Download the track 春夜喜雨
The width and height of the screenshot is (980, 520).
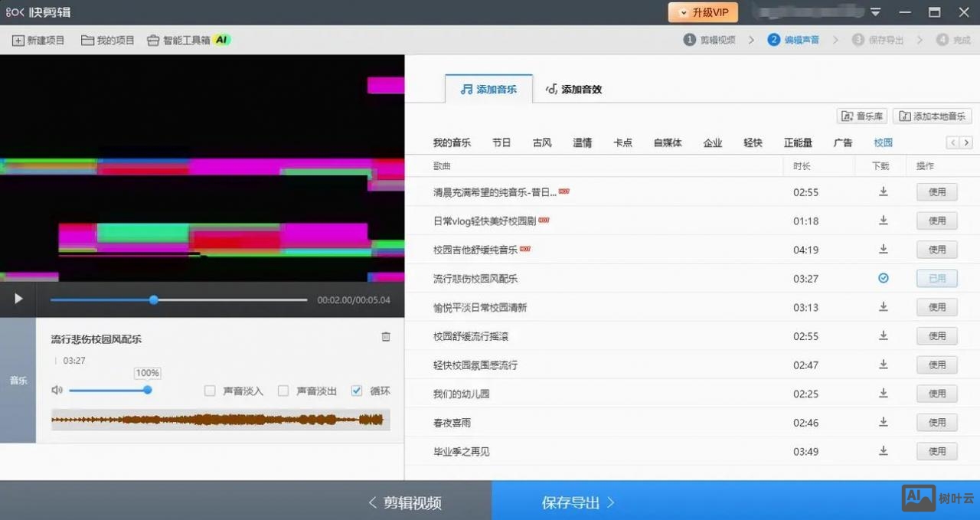pyautogui.click(x=883, y=422)
